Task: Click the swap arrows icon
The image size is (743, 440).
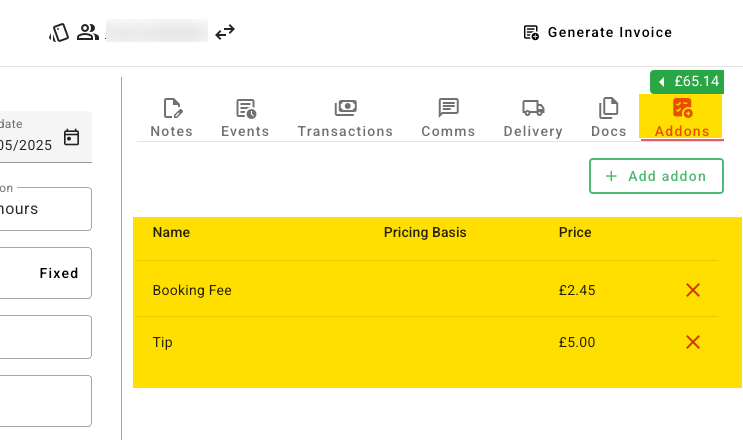Action: 225,32
